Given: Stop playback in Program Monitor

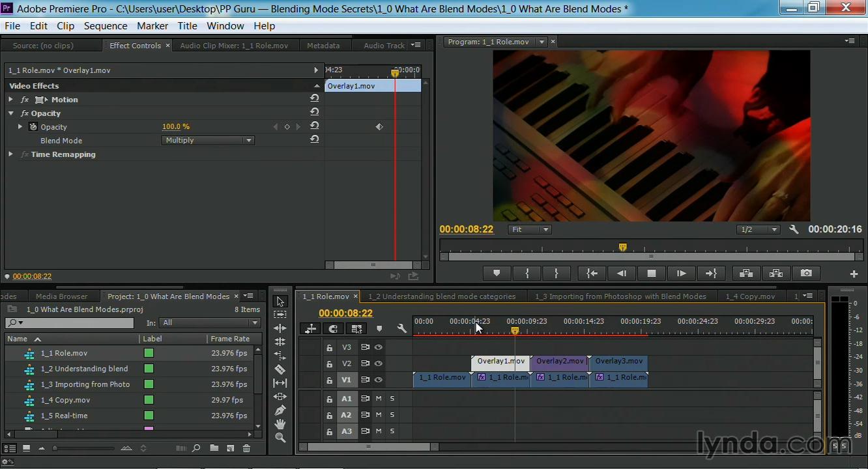Looking at the screenshot, I should coord(651,274).
